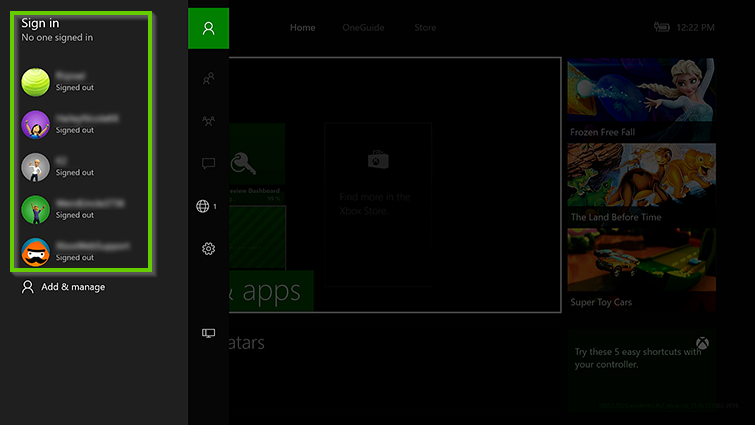
Task: Open the Snap screen icon
Action: (208, 333)
